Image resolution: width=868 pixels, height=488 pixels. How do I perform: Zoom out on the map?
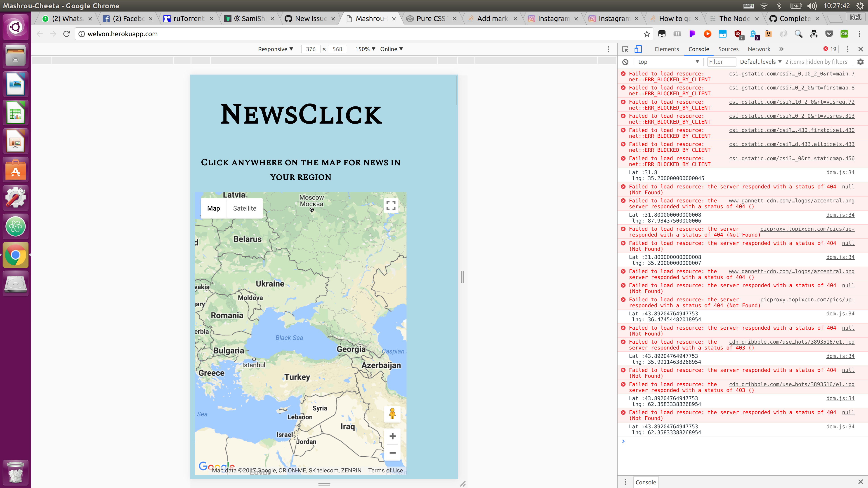392,453
